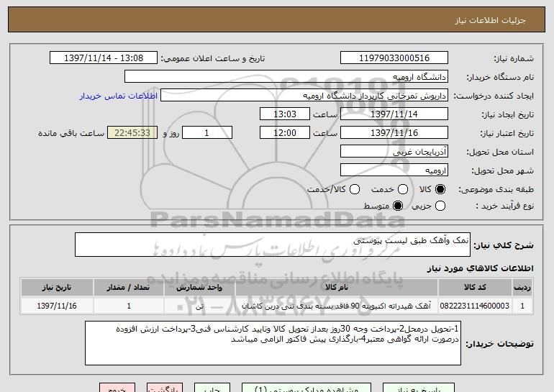Click the طبقه بندی موضوعی label

[x=496, y=190]
